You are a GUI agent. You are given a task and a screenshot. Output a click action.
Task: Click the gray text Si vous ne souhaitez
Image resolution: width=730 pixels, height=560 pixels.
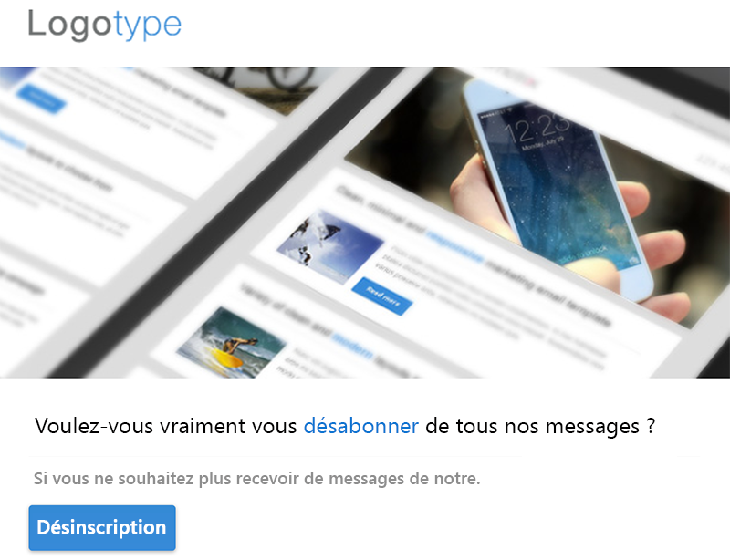[113, 479]
